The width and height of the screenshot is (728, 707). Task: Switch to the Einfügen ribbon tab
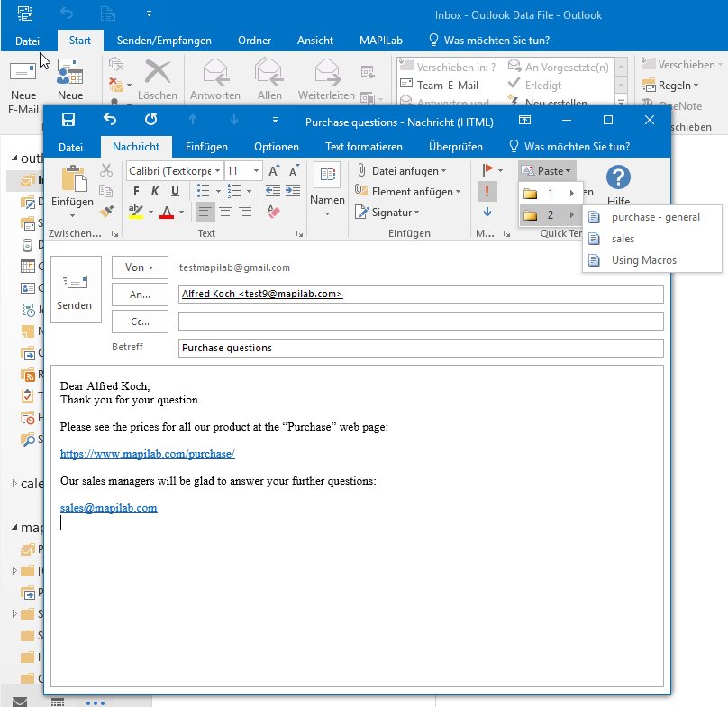click(206, 147)
